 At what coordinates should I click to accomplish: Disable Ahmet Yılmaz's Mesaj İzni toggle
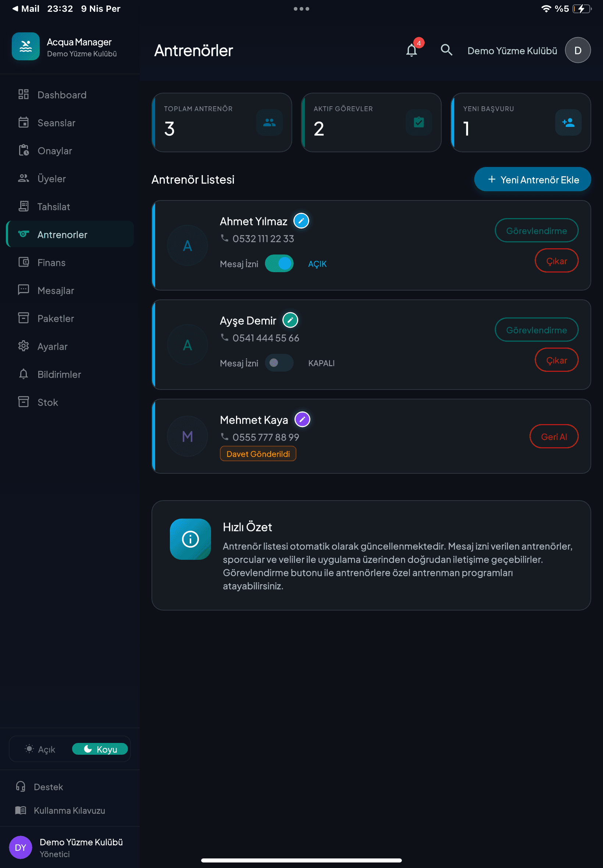279,264
